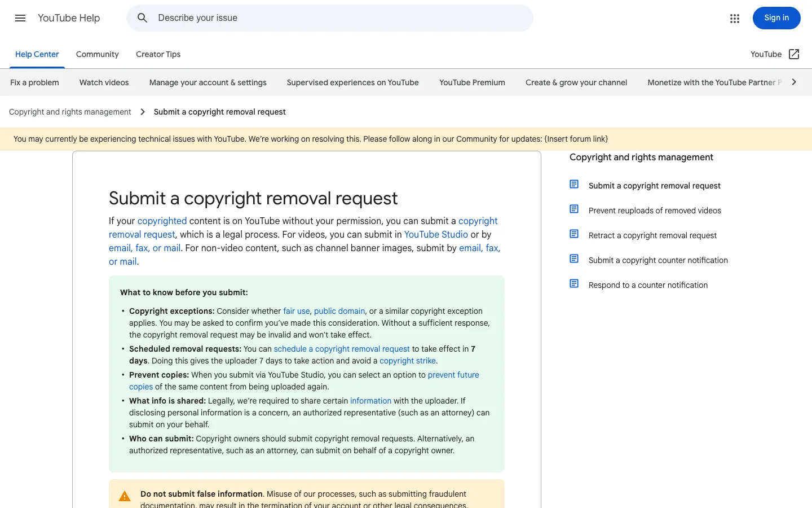Screen dimensions: 812x508
Task: Click the technical issues notice banner
Action: pos(406,139)
